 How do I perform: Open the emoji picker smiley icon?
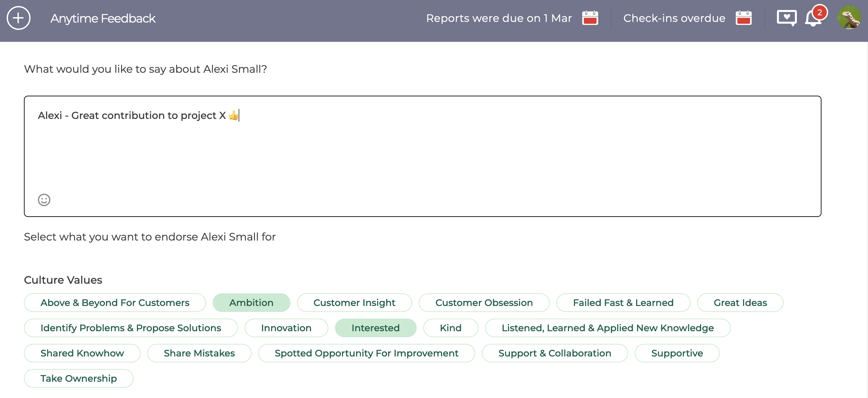click(44, 200)
